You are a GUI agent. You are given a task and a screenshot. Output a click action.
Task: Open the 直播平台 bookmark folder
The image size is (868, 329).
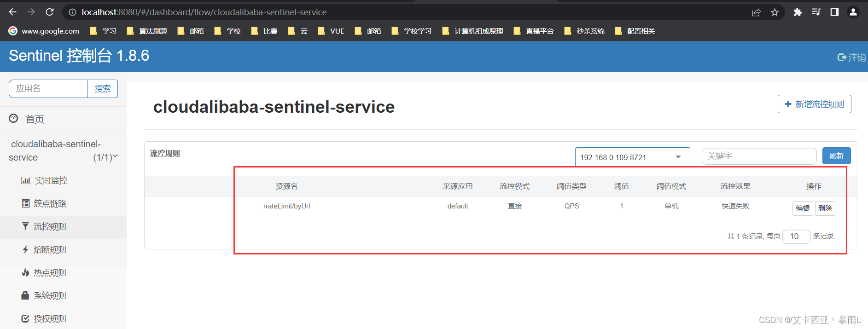533,31
